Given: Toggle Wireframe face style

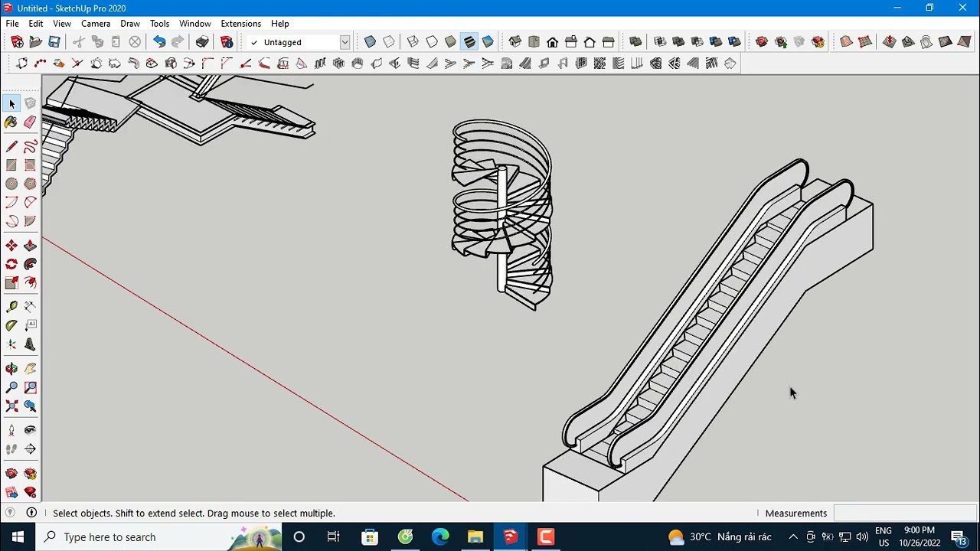Looking at the screenshot, I should tap(413, 42).
